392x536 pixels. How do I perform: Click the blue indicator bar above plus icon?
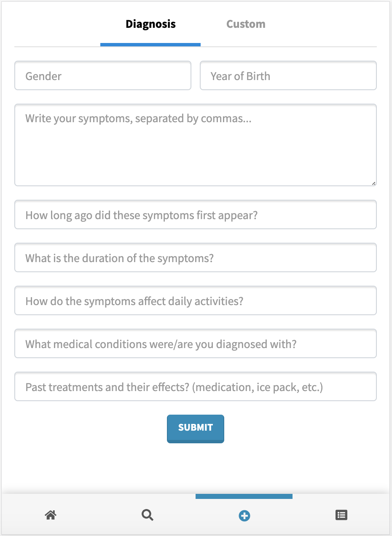[244, 496]
